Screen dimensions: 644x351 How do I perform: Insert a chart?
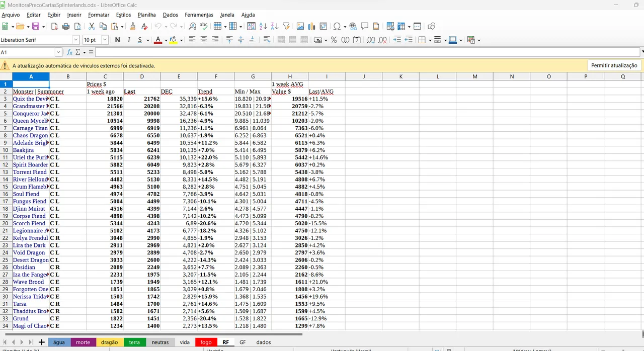312,26
